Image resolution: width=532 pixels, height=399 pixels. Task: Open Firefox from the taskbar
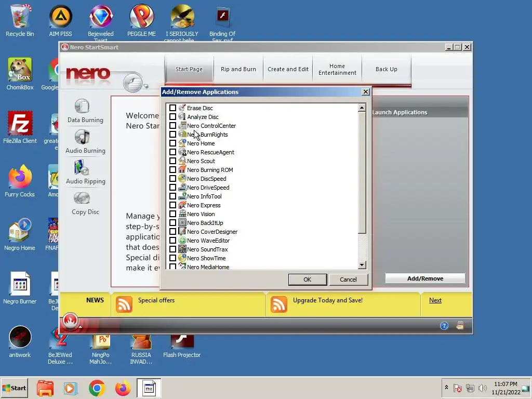point(123,388)
